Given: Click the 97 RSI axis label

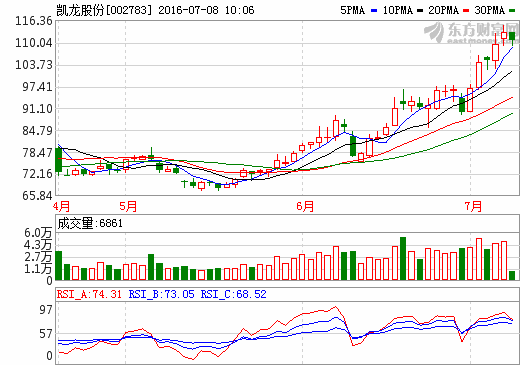Looking at the screenshot, I should click(x=46, y=310).
